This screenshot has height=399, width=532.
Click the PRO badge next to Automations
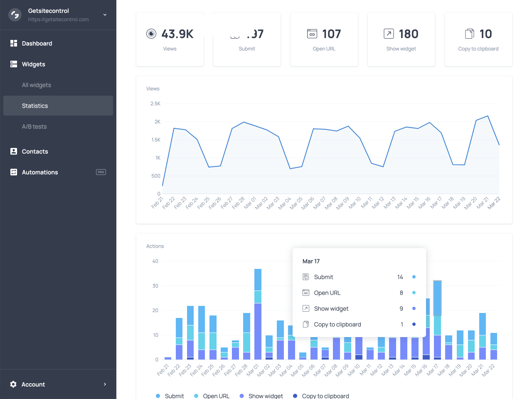tap(101, 172)
